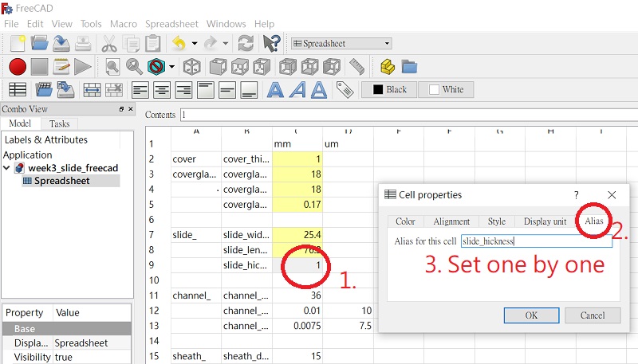
Task: Open the draw style dropdown arrow
Action: [x=171, y=67]
